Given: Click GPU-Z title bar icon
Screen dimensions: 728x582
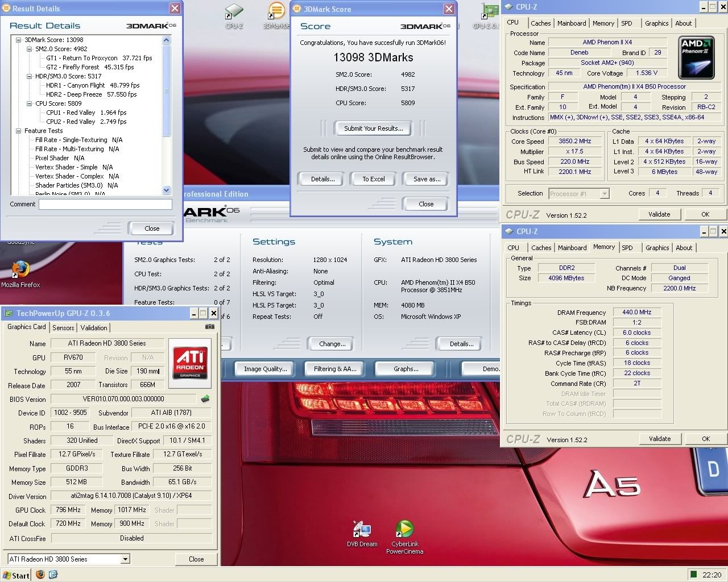Looking at the screenshot, I should 9,313.
